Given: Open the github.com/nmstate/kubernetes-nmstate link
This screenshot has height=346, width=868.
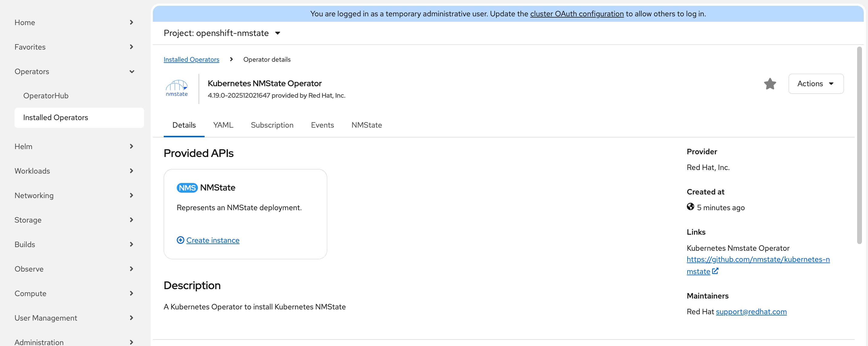Looking at the screenshot, I should (758, 265).
